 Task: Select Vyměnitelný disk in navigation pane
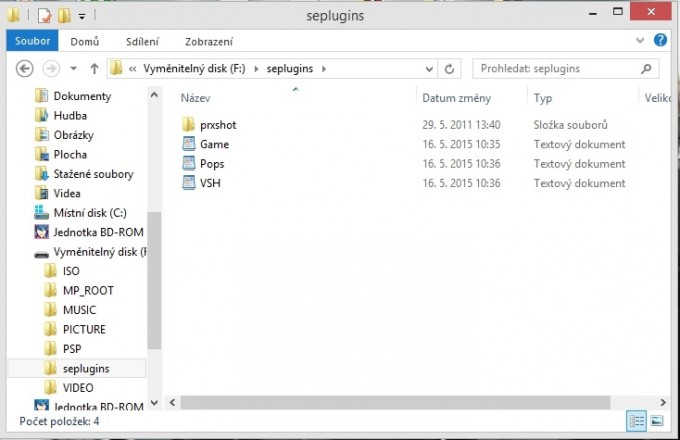100,251
